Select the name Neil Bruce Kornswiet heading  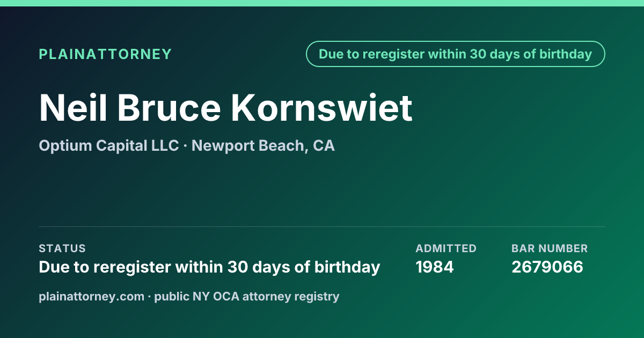pyautogui.click(x=226, y=108)
